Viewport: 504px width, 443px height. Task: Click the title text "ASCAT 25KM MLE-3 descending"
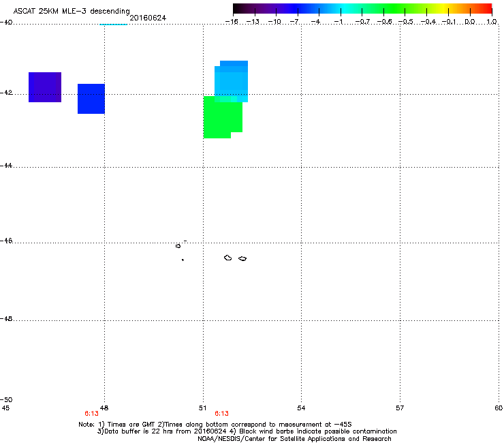pyautogui.click(x=72, y=11)
